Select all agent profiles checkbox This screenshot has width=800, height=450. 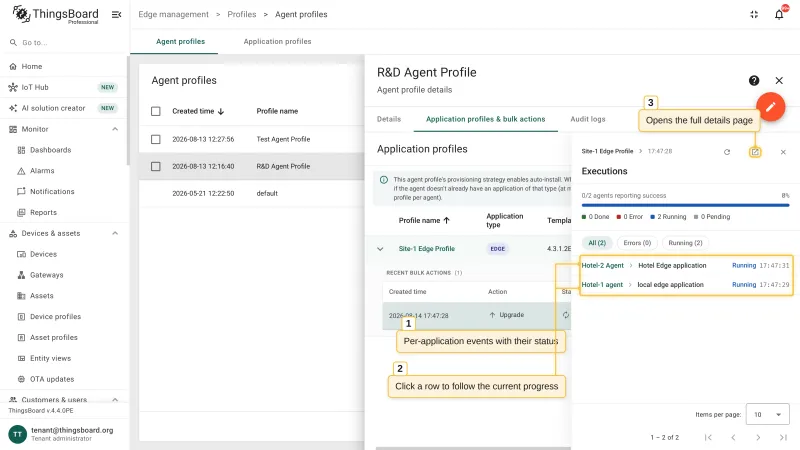point(156,111)
